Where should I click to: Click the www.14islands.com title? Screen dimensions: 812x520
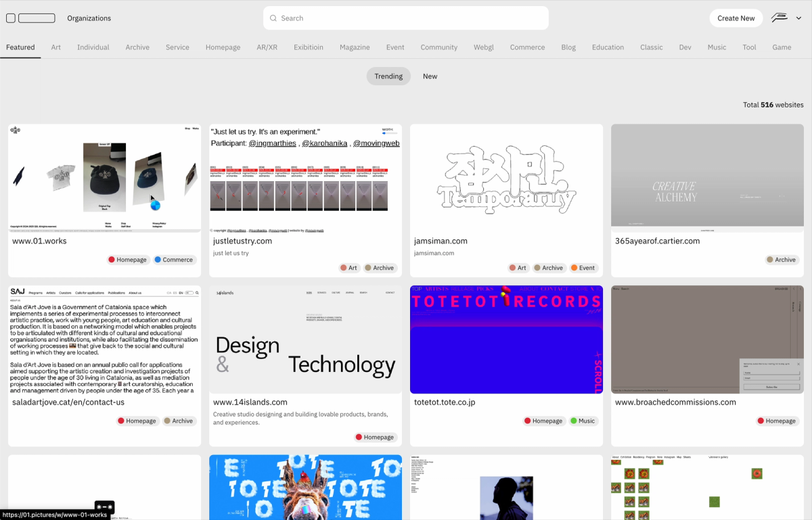click(250, 402)
